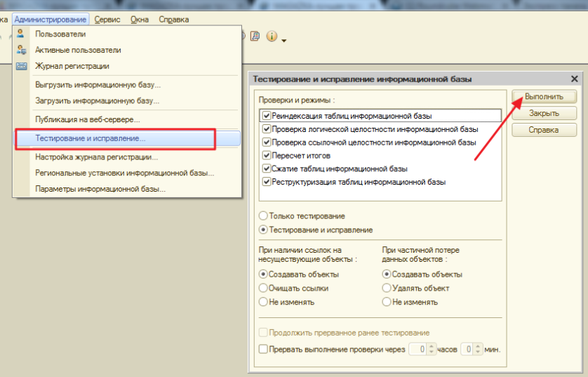The image size is (588, 377).
Task: Uncheck the Пересчет итогов checkbox
Action: point(267,155)
